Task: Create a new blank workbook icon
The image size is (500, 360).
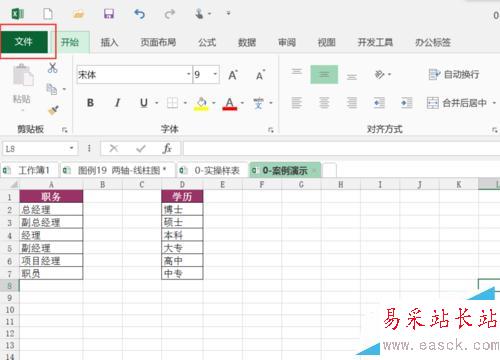Action: (x=48, y=14)
